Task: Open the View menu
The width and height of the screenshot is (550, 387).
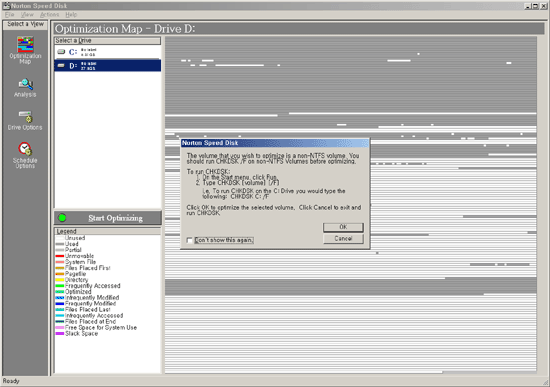Action: click(27, 14)
